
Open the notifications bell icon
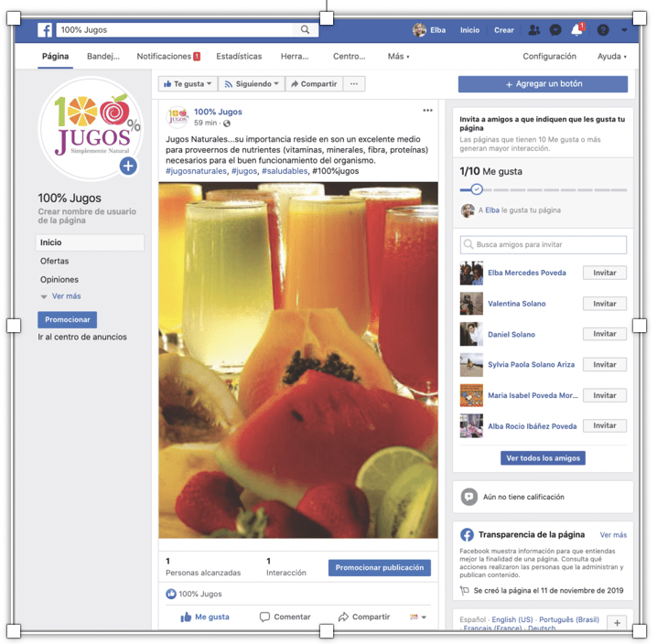point(576,30)
